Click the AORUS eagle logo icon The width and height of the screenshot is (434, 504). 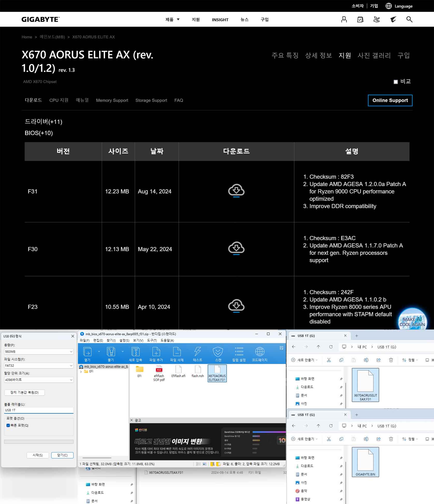(393, 19)
